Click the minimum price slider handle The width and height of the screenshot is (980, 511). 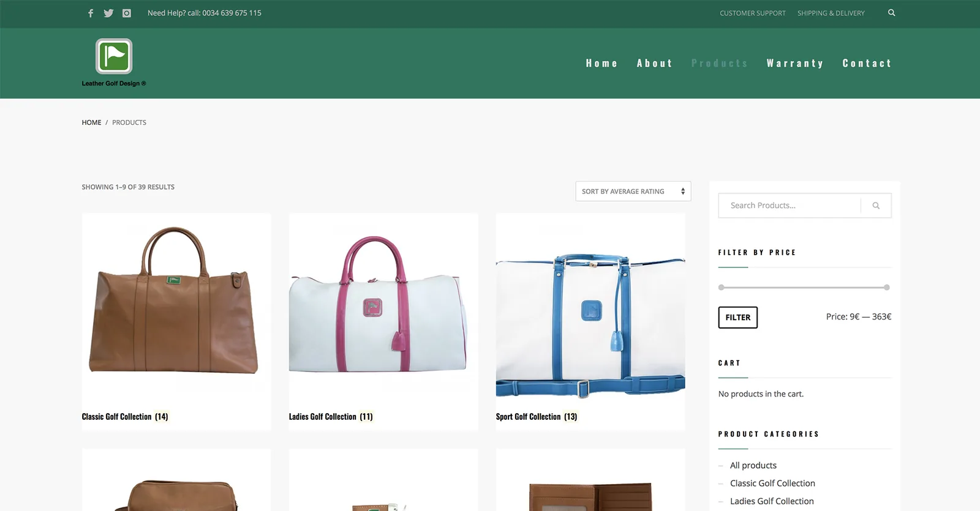point(722,287)
